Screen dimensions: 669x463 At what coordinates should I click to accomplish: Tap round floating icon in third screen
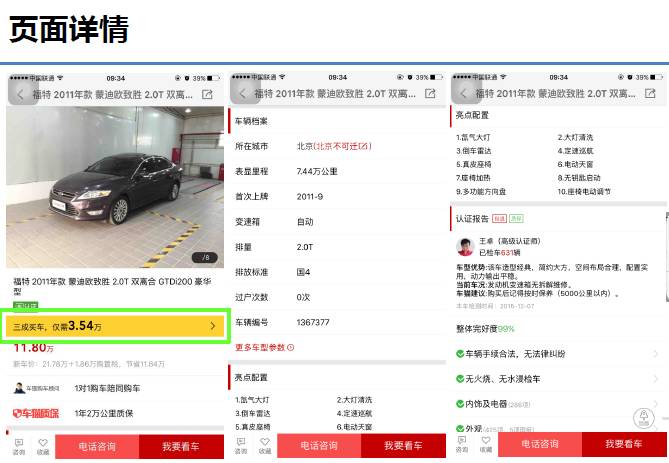pos(644,418)
